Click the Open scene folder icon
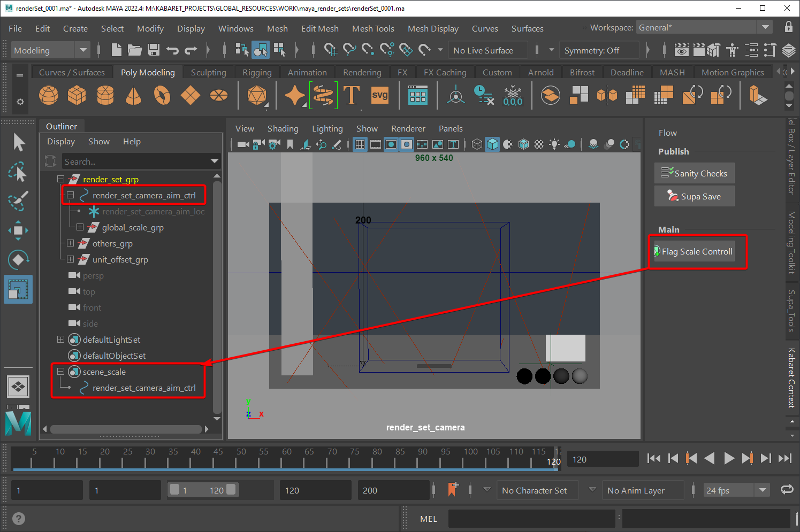 [x=134, y=50]
